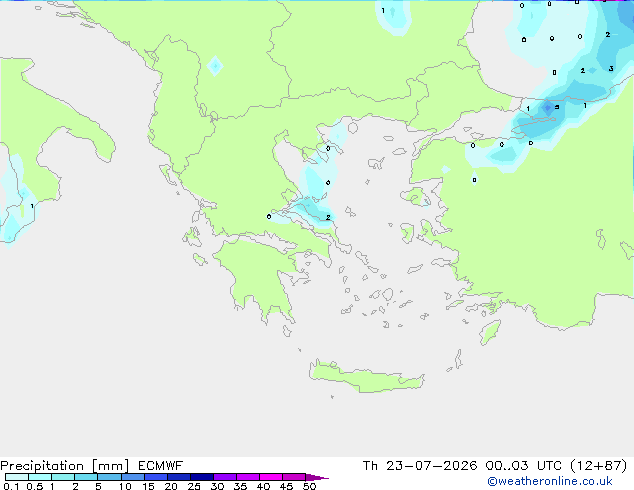Click the 15–20 mm legend swatch

tap(156, 477)
